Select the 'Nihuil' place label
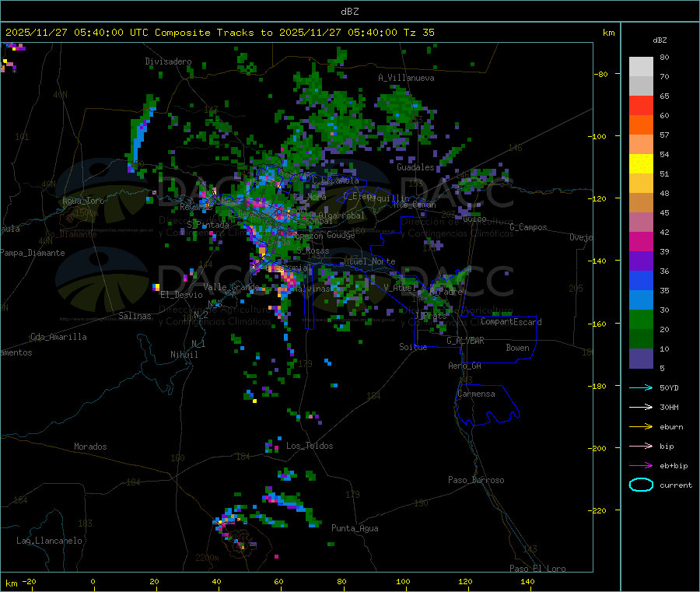 click(184, 355)
